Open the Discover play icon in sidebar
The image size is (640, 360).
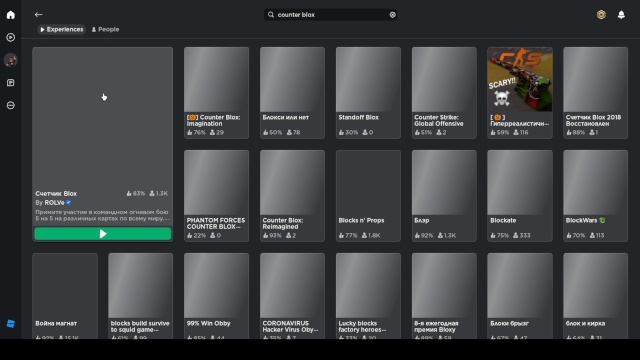[x=11, y=38]
